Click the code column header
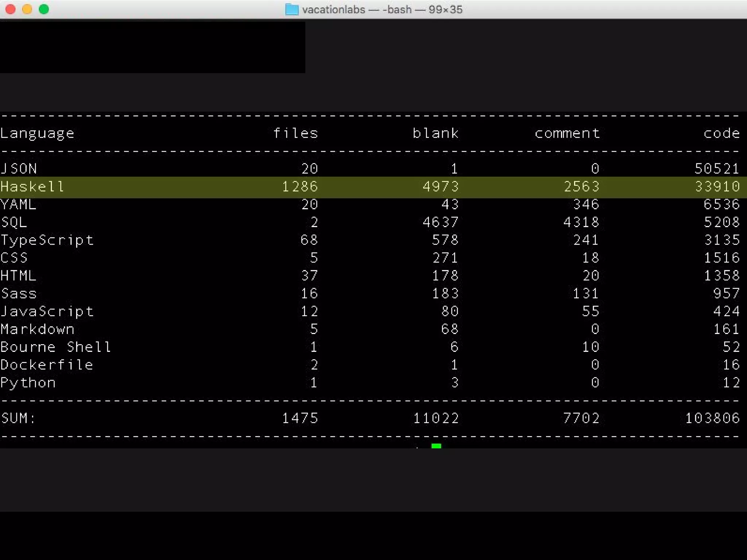Screen dimensions: 747x560 721,133
